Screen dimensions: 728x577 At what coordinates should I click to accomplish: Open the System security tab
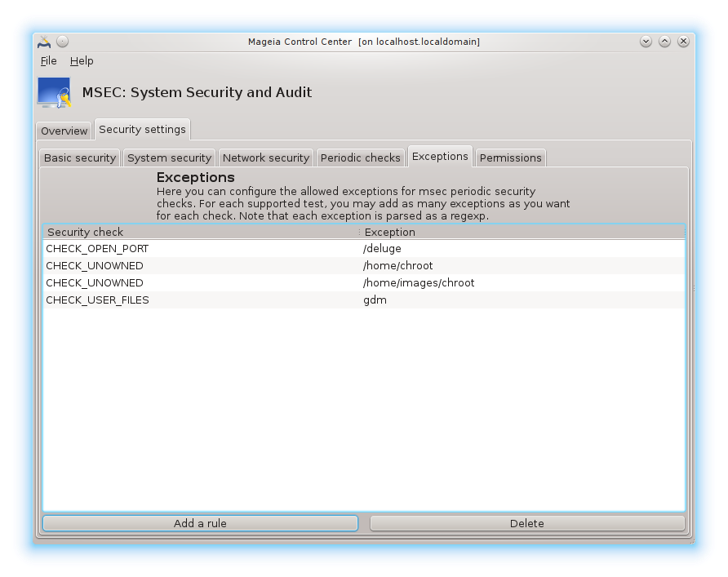169,158
